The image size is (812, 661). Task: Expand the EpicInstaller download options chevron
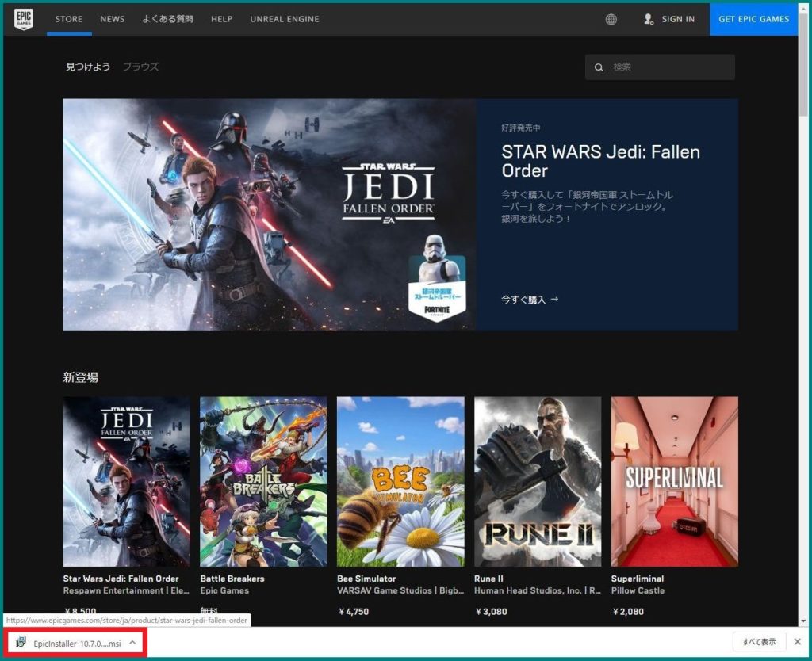[132, 642]
